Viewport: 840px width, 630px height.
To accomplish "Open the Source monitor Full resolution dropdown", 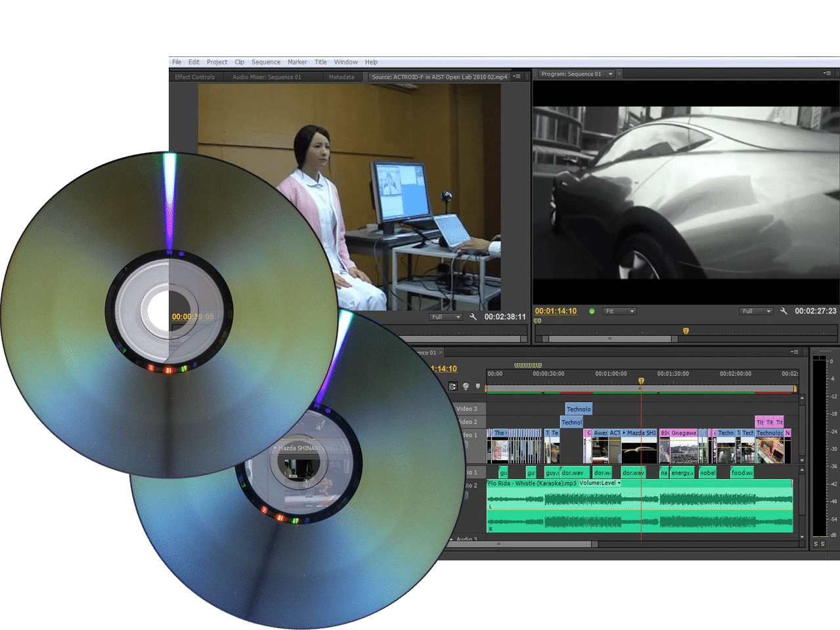I will tap(446, 317).
